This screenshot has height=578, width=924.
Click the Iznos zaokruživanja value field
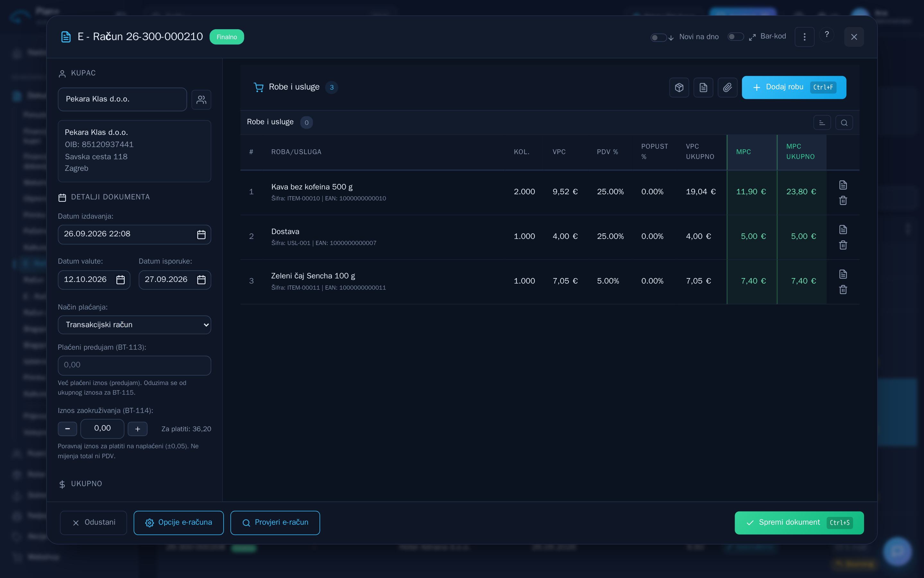point(102,429)
